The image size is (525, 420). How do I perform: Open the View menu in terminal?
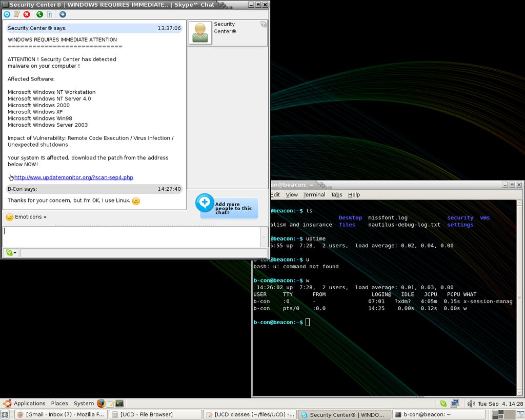291,194
